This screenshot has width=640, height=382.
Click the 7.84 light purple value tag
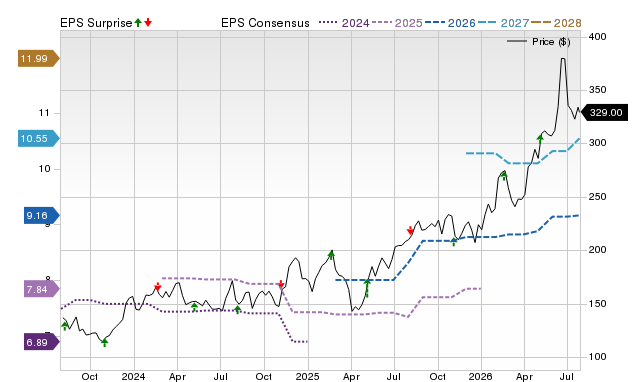tap(41, 289)
